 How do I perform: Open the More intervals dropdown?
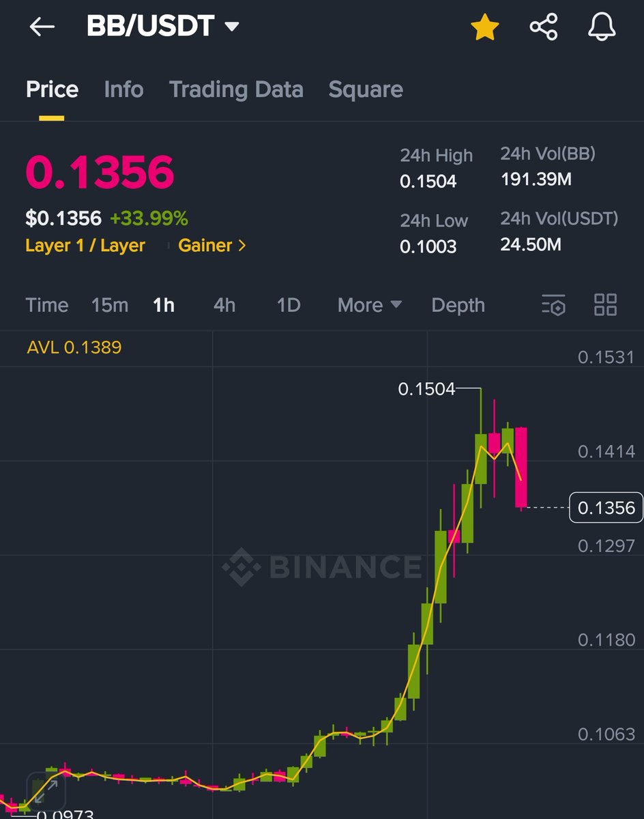click(369, 305)
